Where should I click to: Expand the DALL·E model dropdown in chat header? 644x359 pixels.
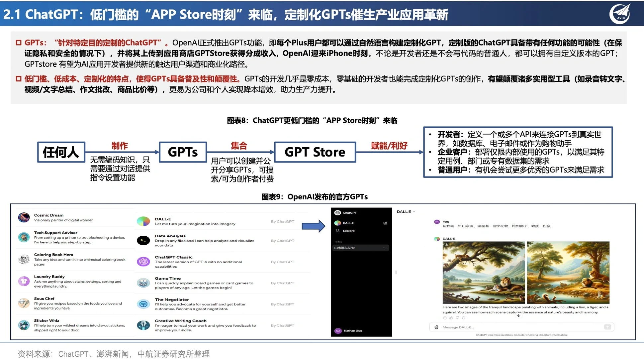coord(406,212)
